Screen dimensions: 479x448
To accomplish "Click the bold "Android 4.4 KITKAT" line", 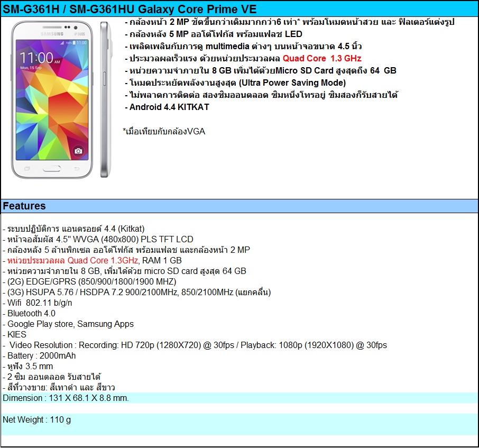I will (167, 107).
